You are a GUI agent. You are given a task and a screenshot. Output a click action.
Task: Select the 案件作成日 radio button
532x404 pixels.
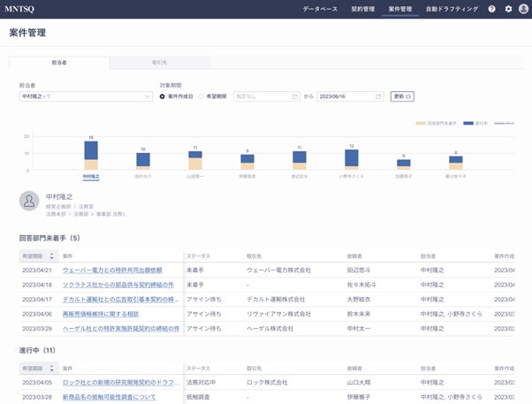tap(163, 95)
